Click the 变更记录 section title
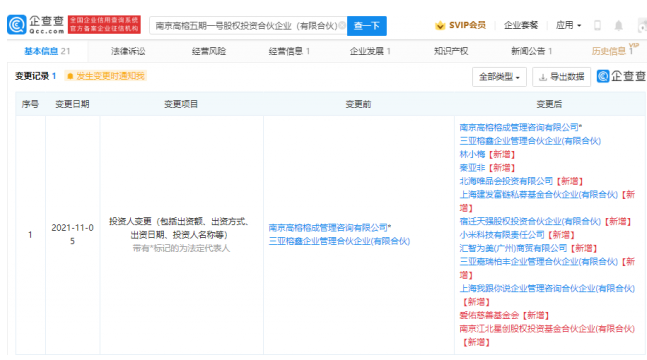Viewport: 647px width, 360px height. click(32, 76)
